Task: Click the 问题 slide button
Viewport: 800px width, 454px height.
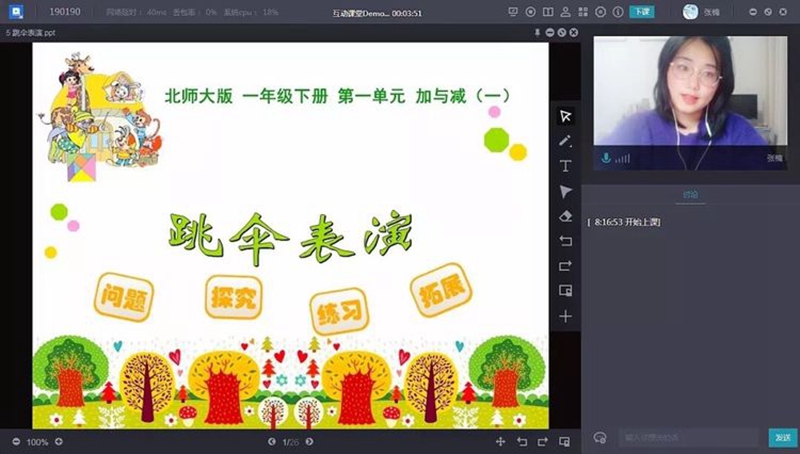Action: [123, 297]
